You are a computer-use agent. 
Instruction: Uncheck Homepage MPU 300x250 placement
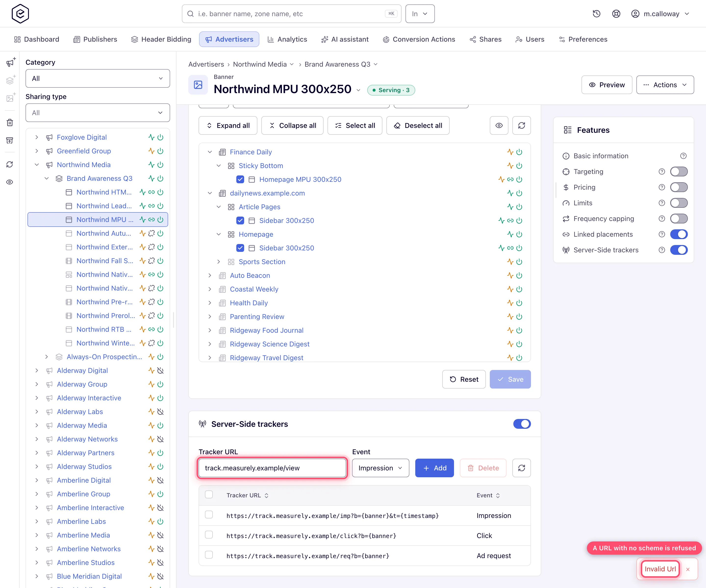(240, 179)
